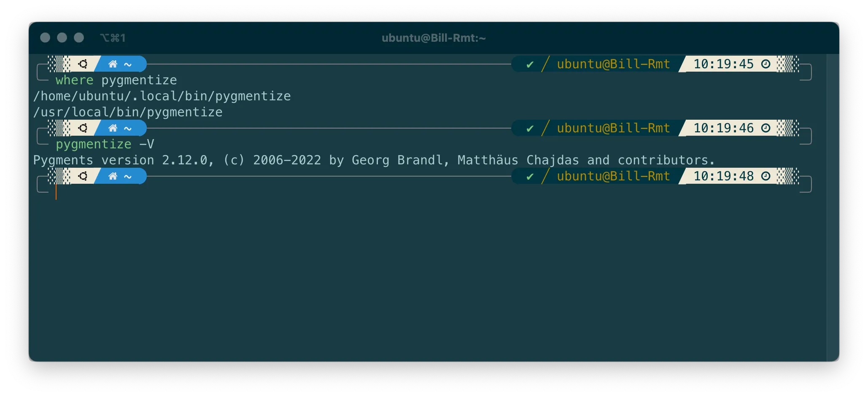Click the clock icon beside 10:19:48
This screenshot has width=868, height=397.
766,176
